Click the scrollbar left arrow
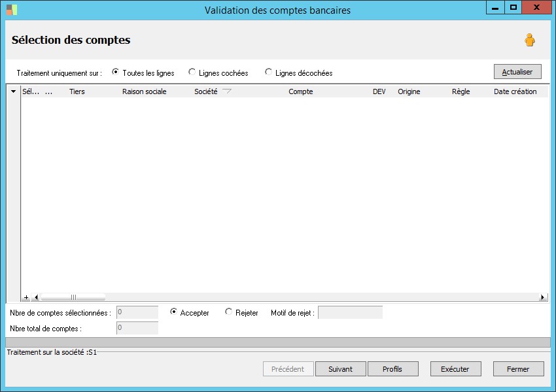 (x=36, y=297)
